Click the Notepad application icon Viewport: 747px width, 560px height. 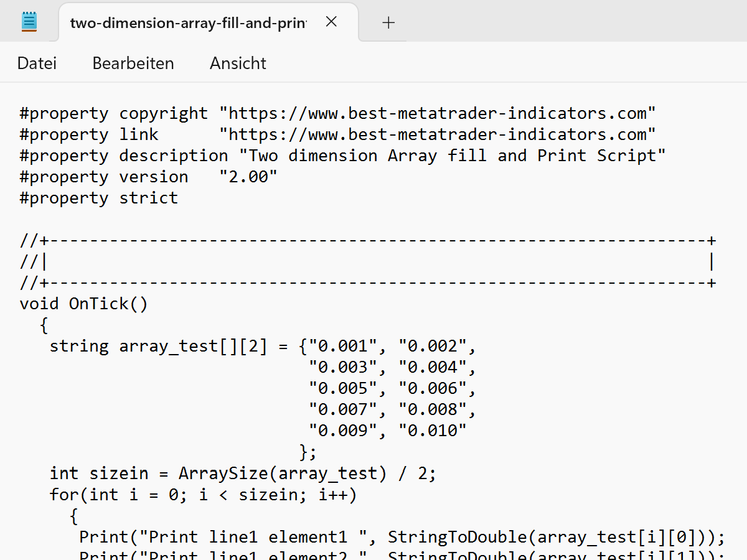tap(29, 21)
